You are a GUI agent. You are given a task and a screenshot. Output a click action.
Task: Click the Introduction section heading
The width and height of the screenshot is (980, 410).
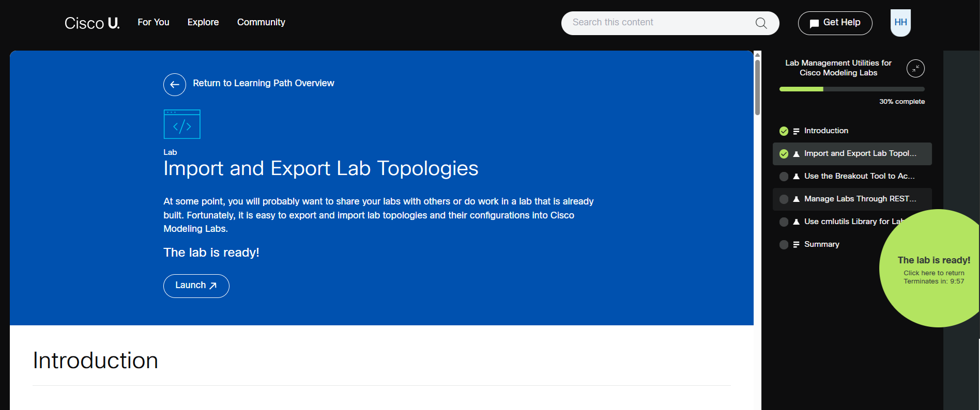(x=96, y=360)
